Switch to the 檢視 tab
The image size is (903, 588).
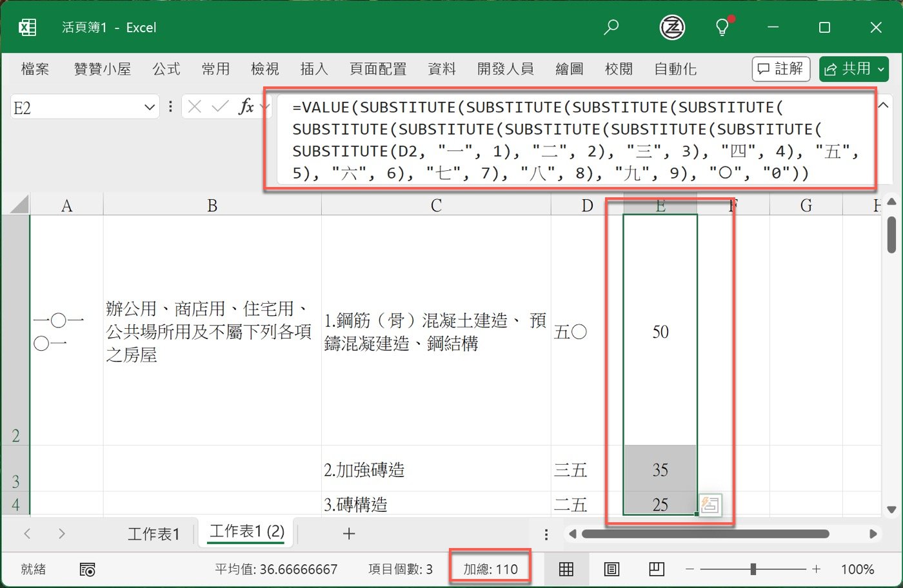point(265,69)
